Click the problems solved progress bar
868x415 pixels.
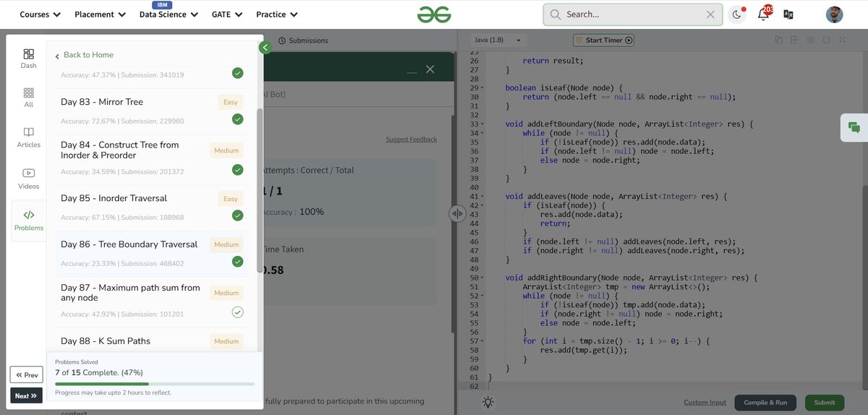pos(155,384)
